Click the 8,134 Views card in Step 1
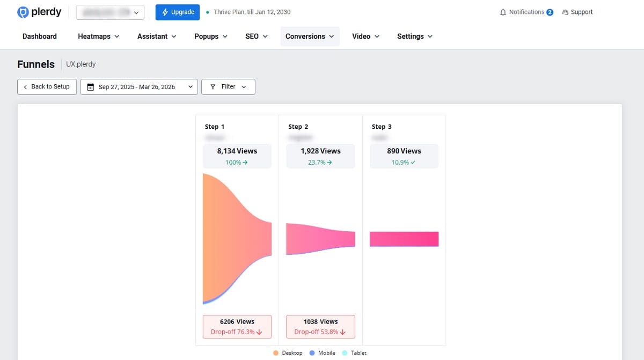The image size is (644, 360). click(x=237, y=156)
